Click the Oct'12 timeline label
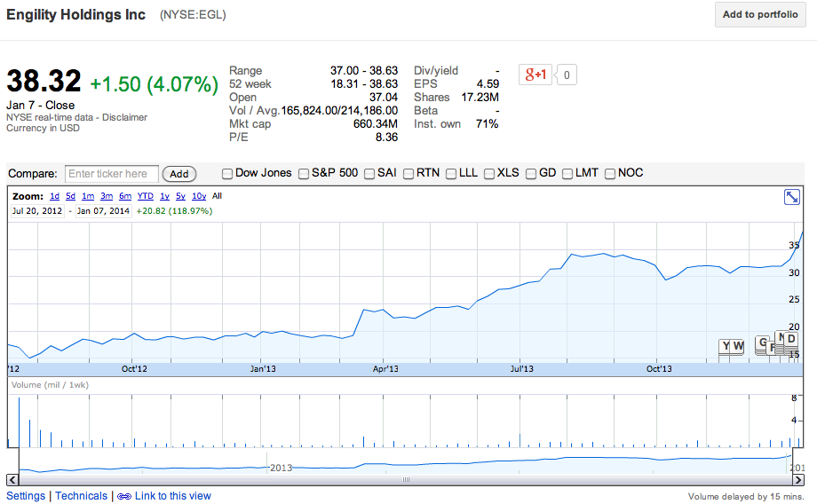This screenshot has height=504, width=817. click(x=134, y=369)
